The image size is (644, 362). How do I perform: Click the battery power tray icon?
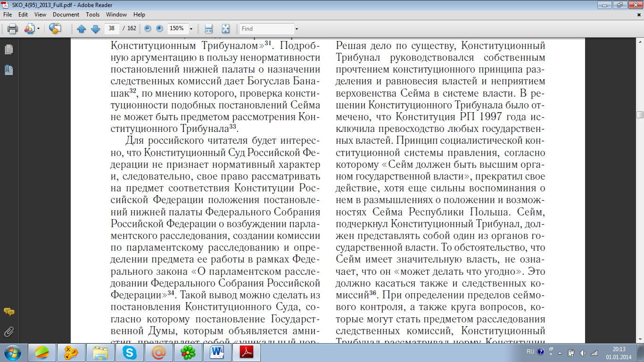point(571,353)
